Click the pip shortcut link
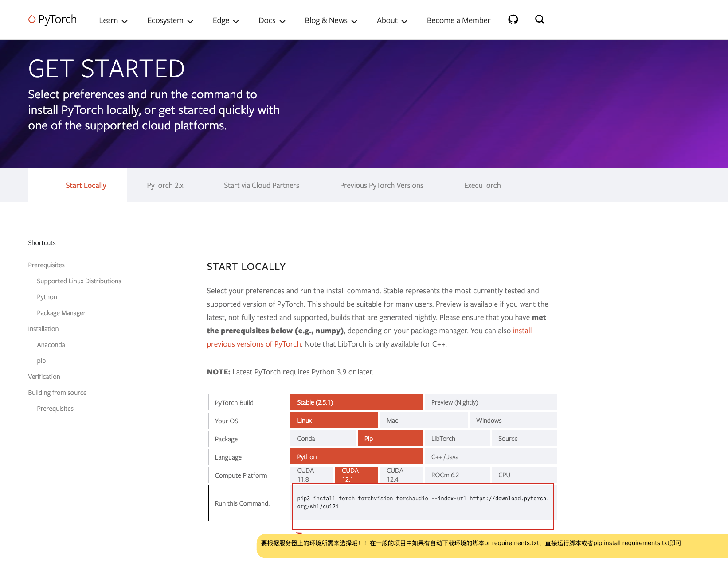The width and height of the screenshot is (728, 565). [41, 361]
